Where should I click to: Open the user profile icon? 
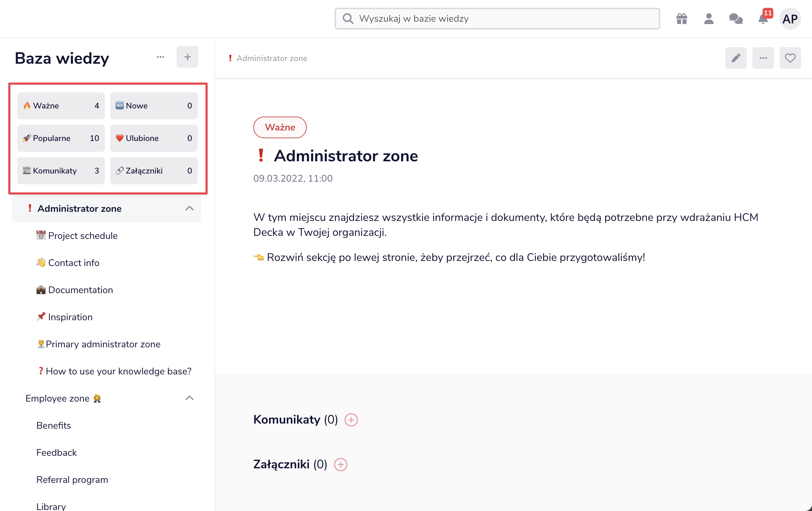(709, 19)
